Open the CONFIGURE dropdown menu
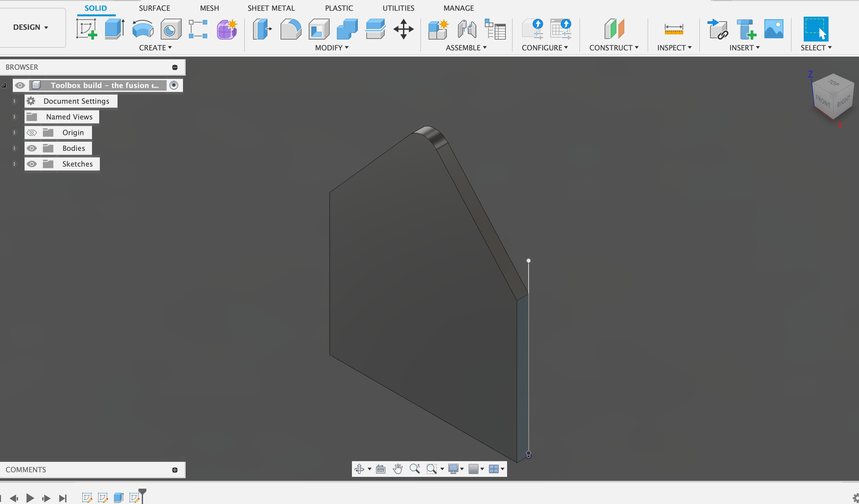This screenshot has width=859, height=504. coord(545,48)
